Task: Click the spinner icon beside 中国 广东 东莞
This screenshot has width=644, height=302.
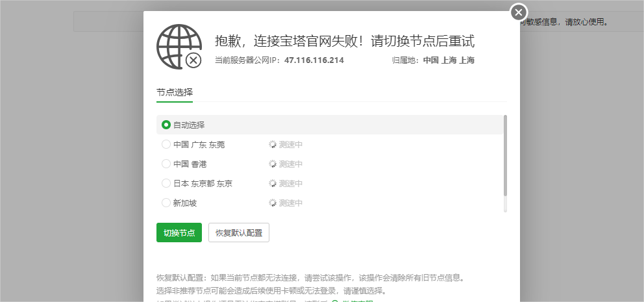Action: coord(272,145)
